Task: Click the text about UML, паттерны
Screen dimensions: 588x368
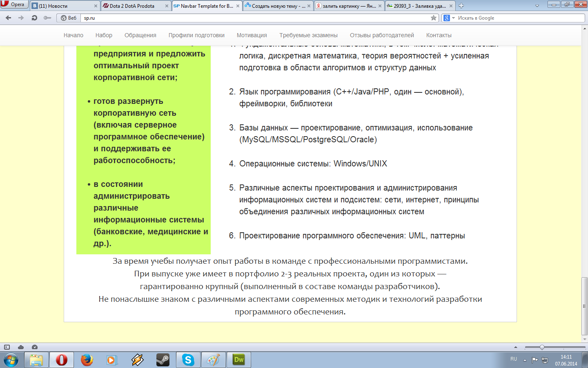Action: [352, 236]
